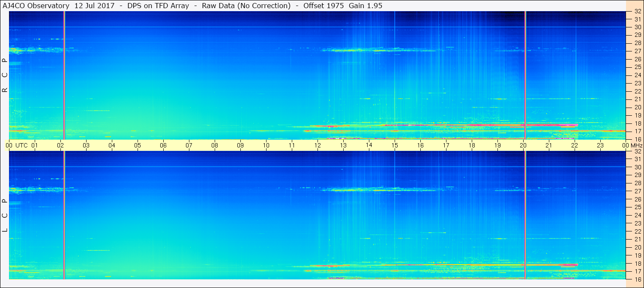
Task: Select hour 23 on the time axis
Action: (x=600, y=145)
